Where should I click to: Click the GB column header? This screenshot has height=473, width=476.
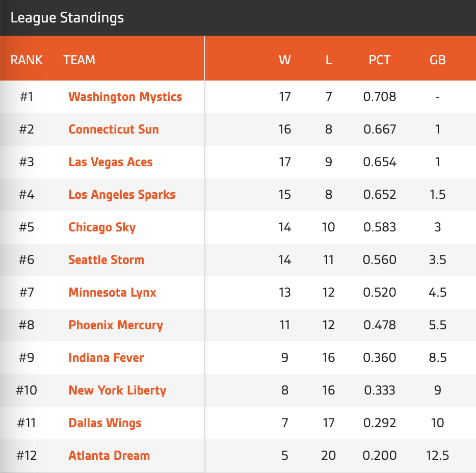437,60
